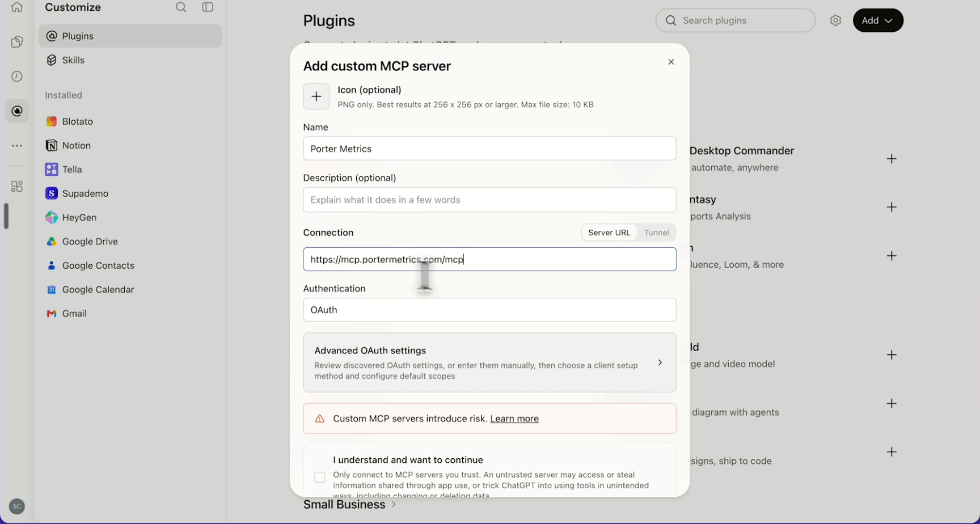Add the Desktop Commander plugin with plus
980x524 pixels.
click(x=892, y=159)
